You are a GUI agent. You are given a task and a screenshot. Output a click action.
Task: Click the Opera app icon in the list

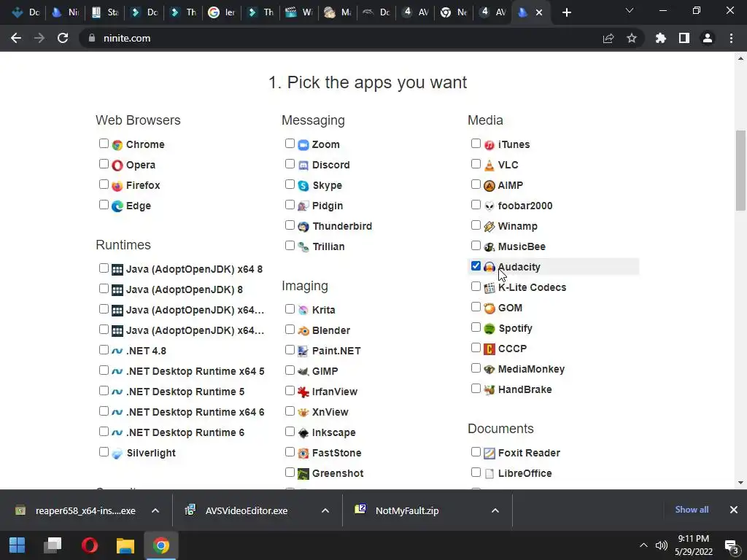[117, 166]
